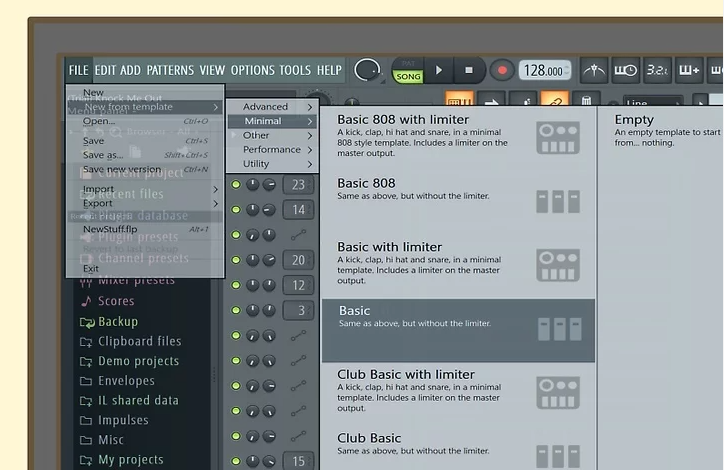Choose Save new version menu entry
The width and height of the screenshot is (724, 470).
[x=145, y=169]
